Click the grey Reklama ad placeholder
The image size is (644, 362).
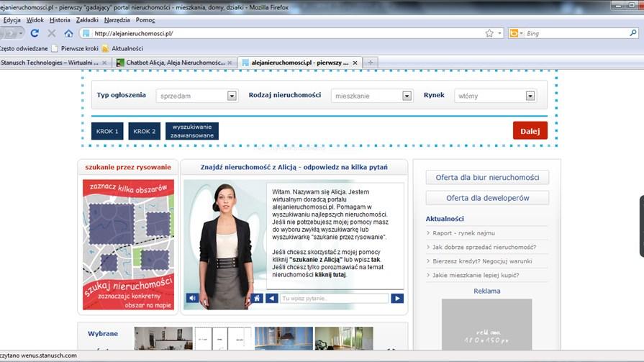click(486, 324)
